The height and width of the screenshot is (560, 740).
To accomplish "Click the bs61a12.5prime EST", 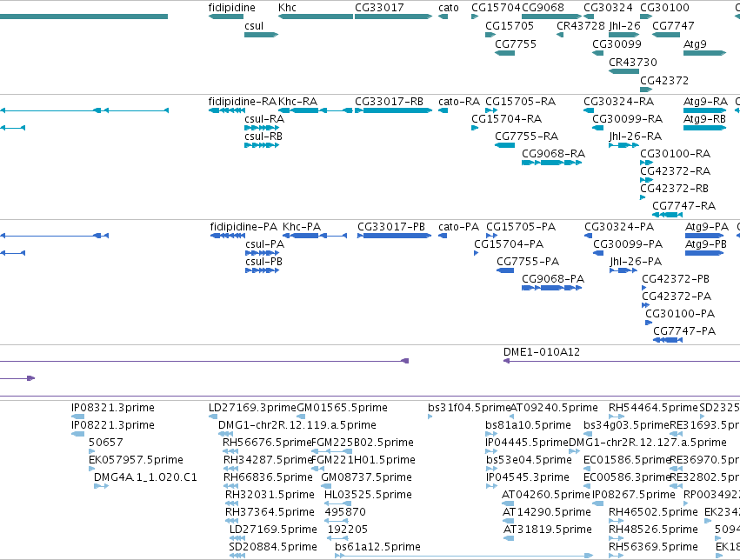I will coord(464,557).
